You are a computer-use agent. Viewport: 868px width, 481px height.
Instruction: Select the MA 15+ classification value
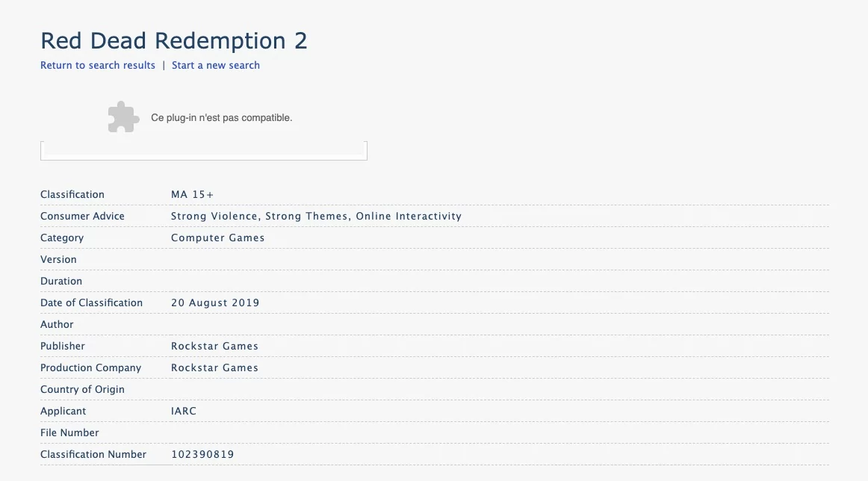[192, 194]
